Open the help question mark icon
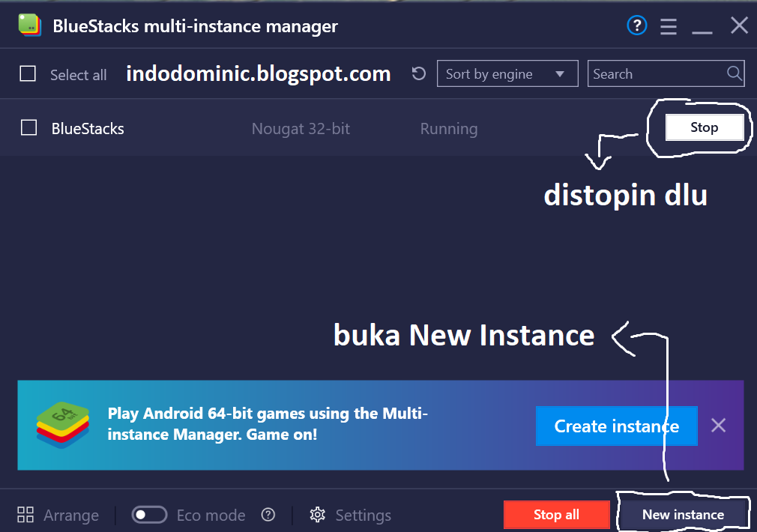The width and height of the screenshot is (757, 532). (637, 25)
